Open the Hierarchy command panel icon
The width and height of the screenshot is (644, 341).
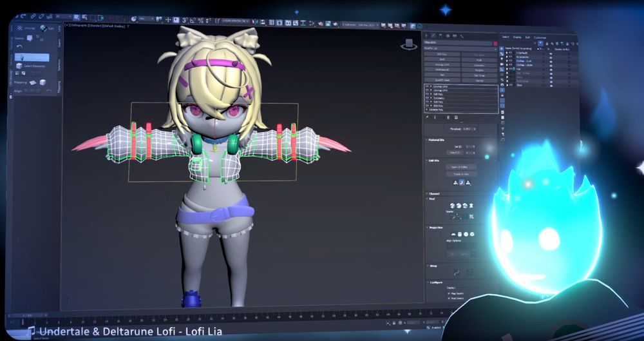pos(440,36)
